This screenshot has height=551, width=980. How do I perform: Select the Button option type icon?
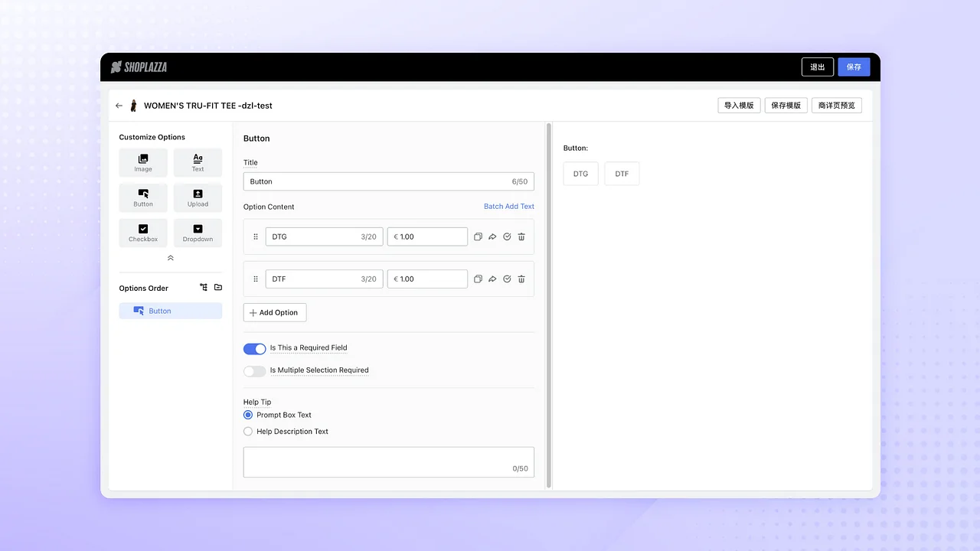[142, 197]
